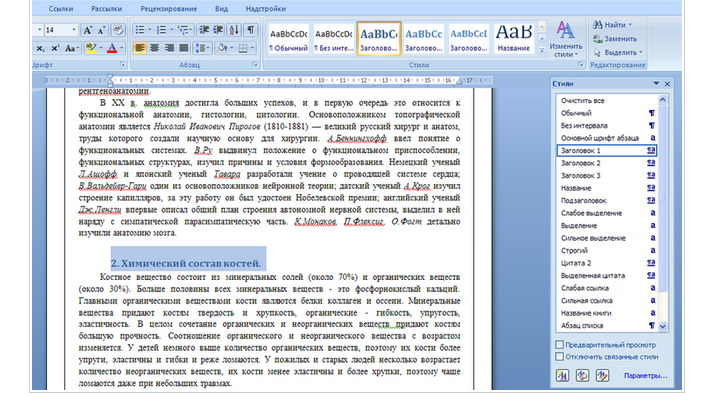Open font size dropdown arrow
The height and width of the screenshot is (396, 717).
74,30
